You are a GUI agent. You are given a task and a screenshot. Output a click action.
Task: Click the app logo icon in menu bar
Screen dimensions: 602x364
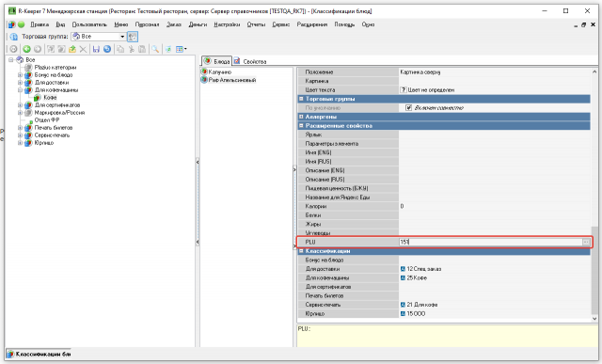12,24
